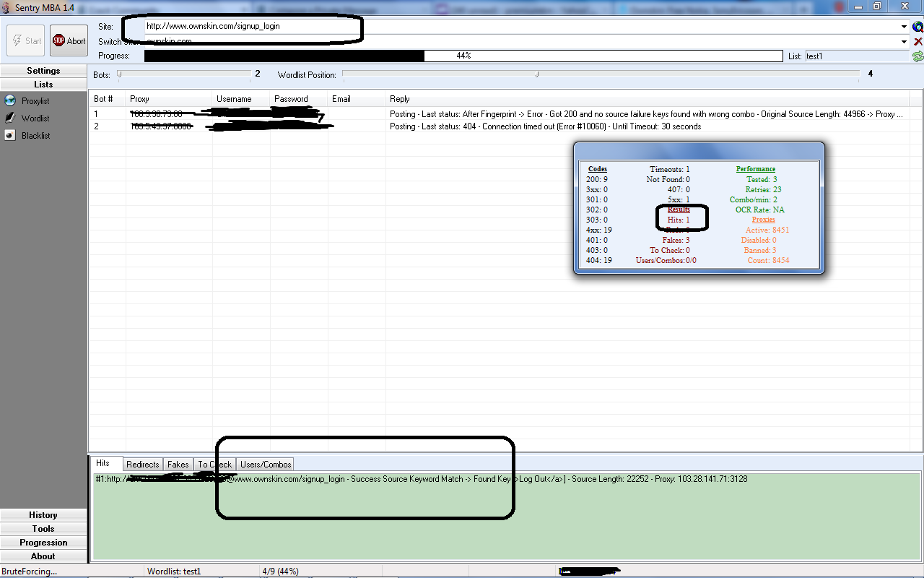Image resolution: width=924 pixels, height=578 pixels.
Task: Click 'Combo/min: 2' under Performance
Action: click(x=754, y=199)
